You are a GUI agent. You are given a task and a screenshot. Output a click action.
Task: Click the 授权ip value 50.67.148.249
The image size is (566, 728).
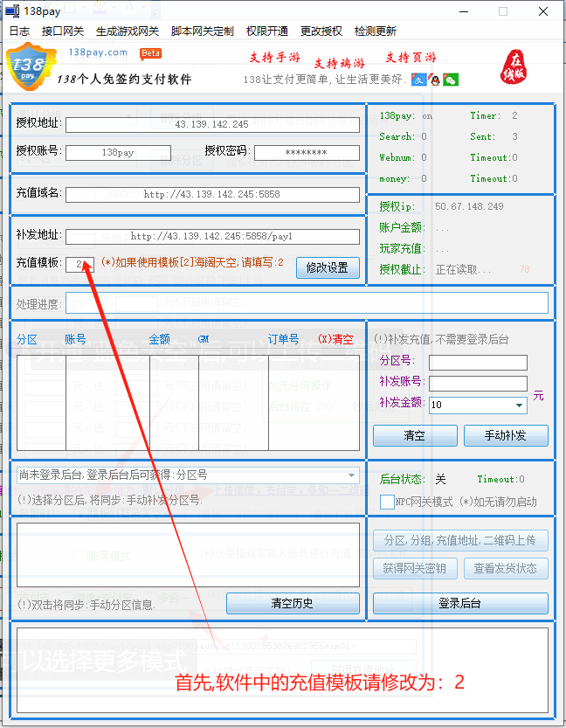[469, 206]
